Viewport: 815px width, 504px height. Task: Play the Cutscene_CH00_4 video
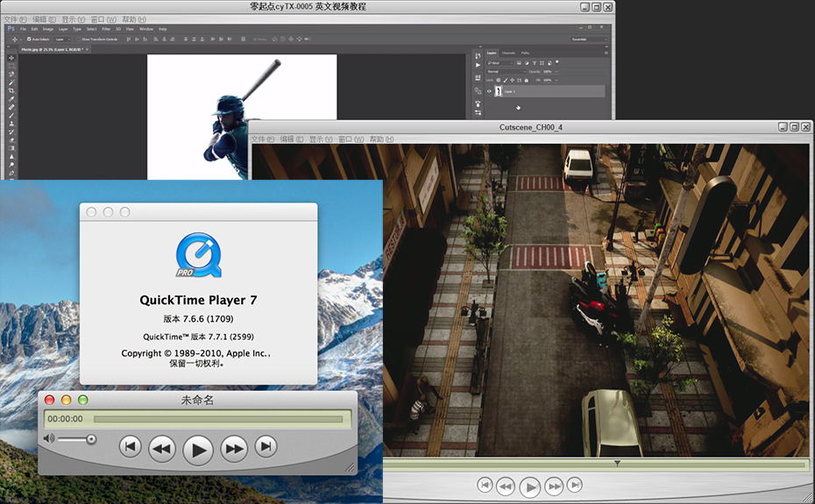pos(529,486)
